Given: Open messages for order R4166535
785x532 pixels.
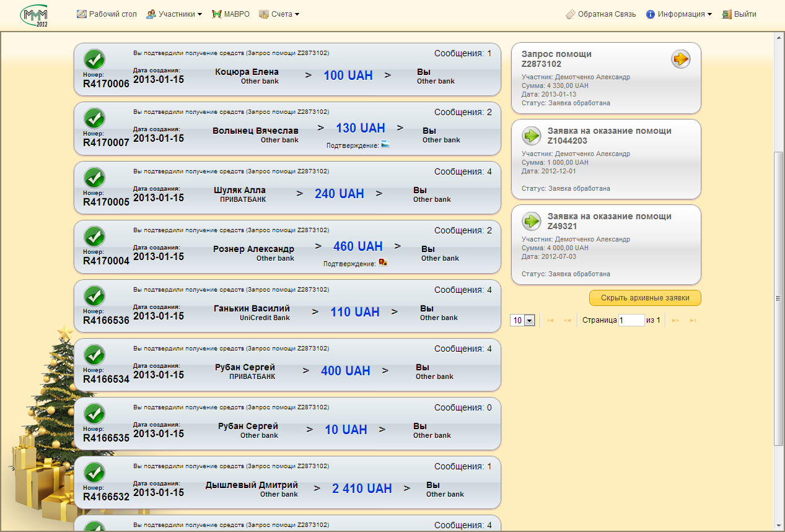Looking at the screenshot, I should (463, 408).
